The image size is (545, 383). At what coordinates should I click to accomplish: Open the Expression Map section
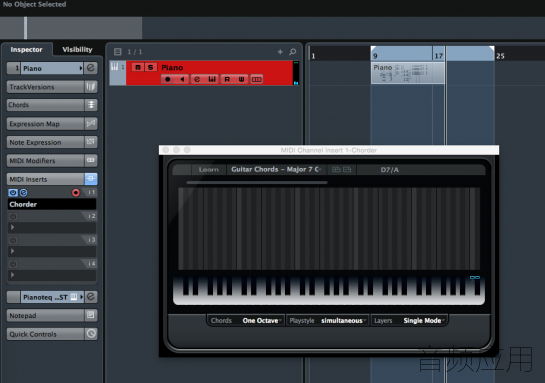point(46,123)
